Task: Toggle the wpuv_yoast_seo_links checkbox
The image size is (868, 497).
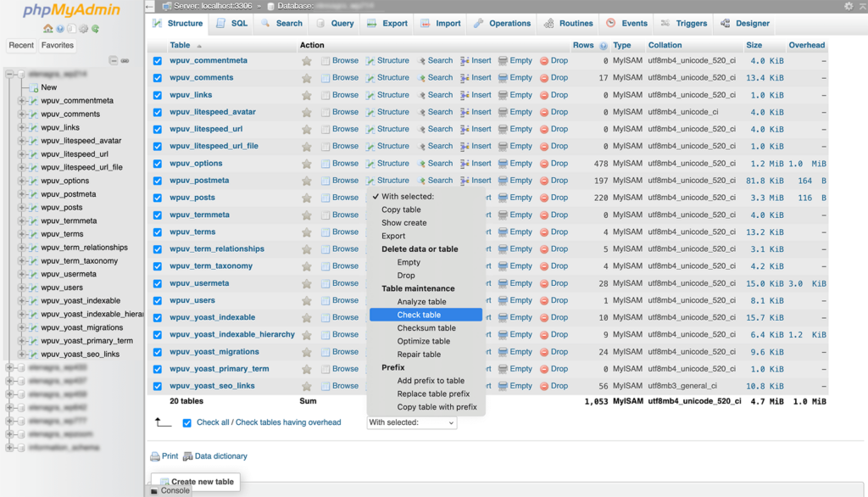Action: (x=158, y=386)
